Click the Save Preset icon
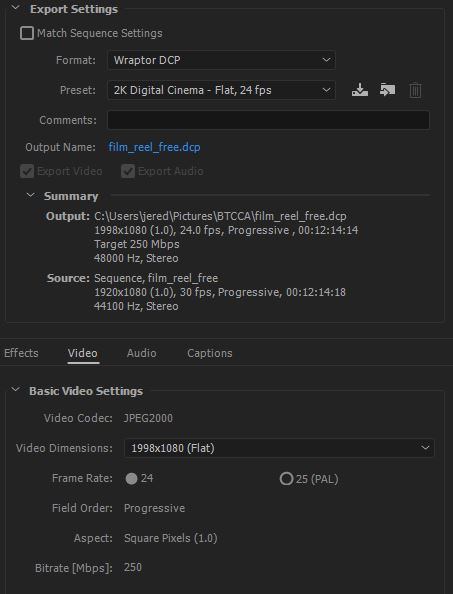 [x=359, y=90]
